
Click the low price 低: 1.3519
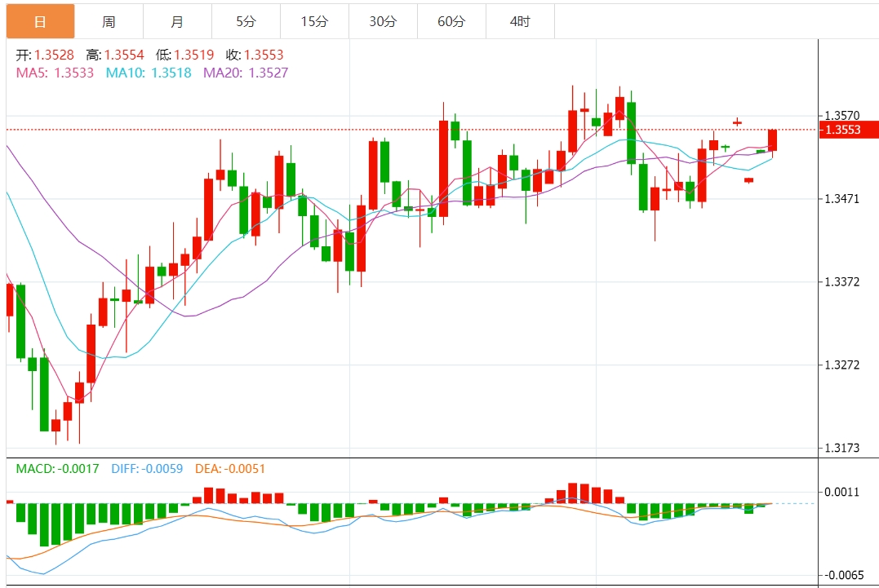coord(185,55)
